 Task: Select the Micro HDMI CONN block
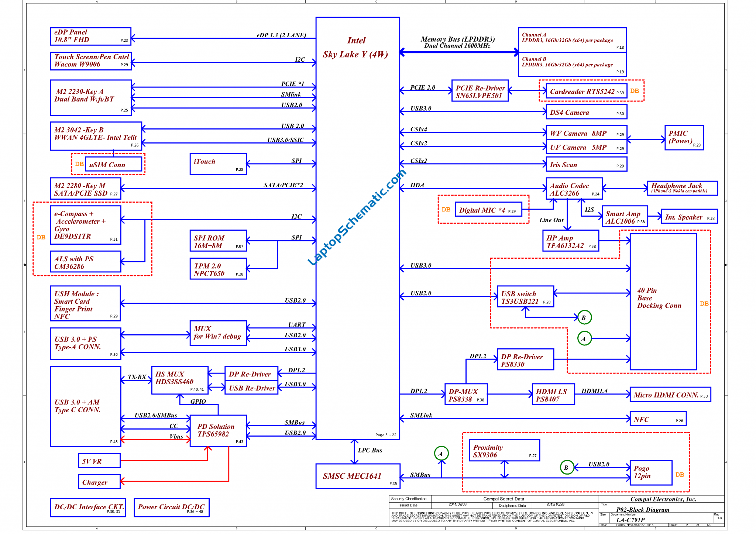pyautogui.click(x=670, y=394)
